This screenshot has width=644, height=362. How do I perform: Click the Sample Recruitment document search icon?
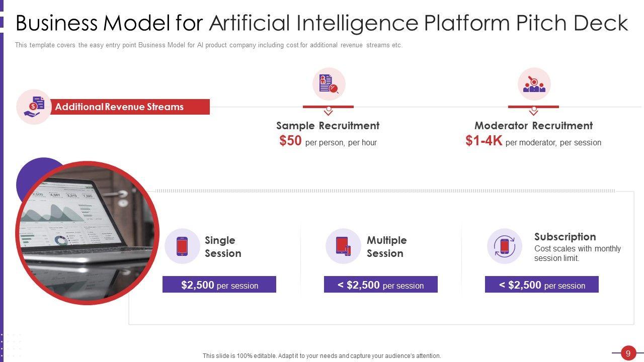(329, 84)
